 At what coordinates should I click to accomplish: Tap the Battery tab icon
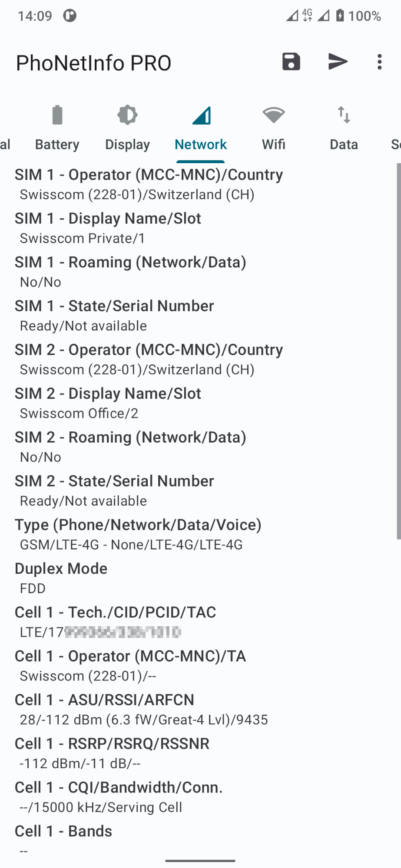click(x=57, y=115)
